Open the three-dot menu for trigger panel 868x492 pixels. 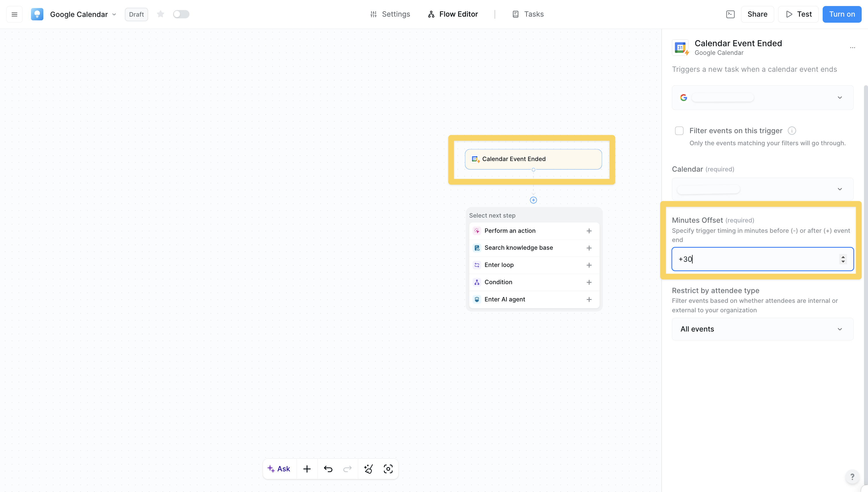click(852, 48)
